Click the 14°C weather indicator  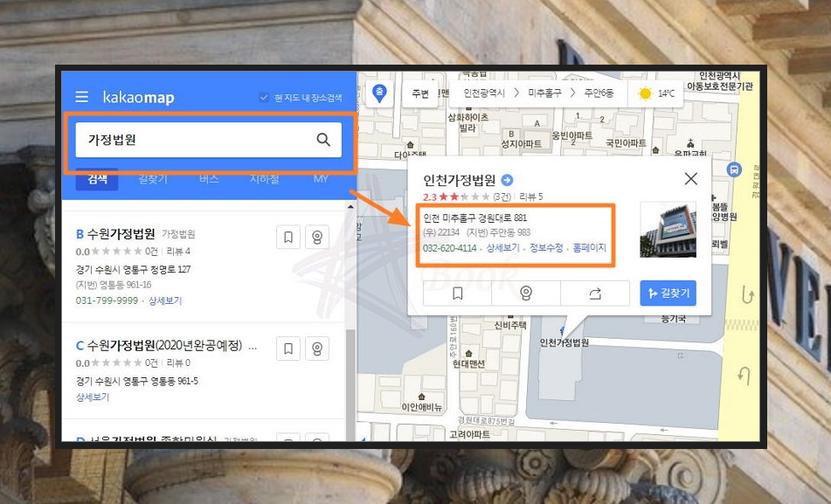(x=656, y=93)
